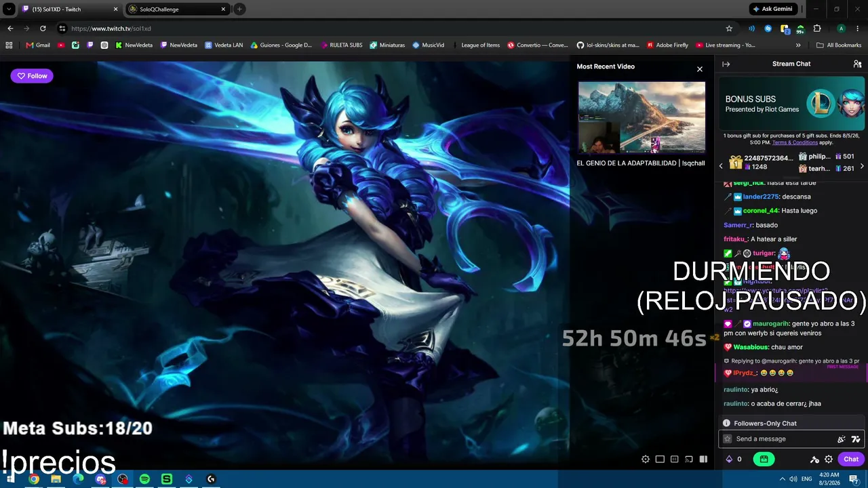Switch to the SoloQChallenge browser tab
The width and height of the screenshot is (868, 488).
click(x=178, y=9)
